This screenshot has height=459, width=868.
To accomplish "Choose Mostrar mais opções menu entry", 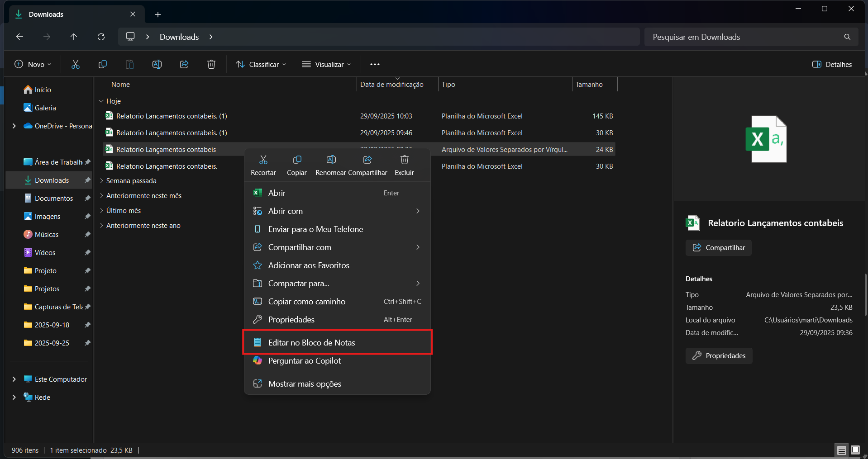I will tap(305, 384).
